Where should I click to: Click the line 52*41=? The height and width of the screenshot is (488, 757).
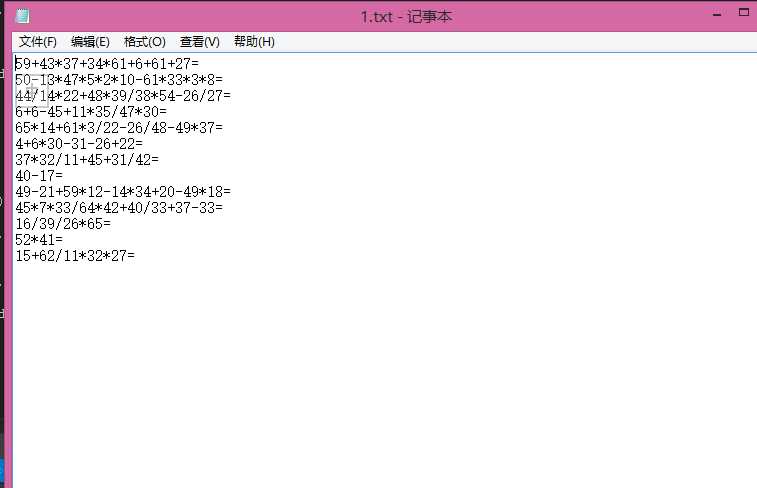click(39, 239)
